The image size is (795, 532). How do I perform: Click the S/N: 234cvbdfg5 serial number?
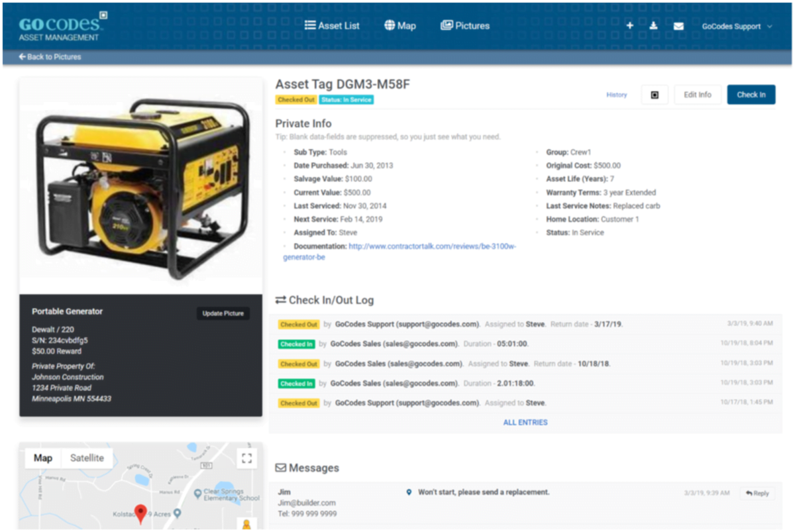tap(60, 341)
